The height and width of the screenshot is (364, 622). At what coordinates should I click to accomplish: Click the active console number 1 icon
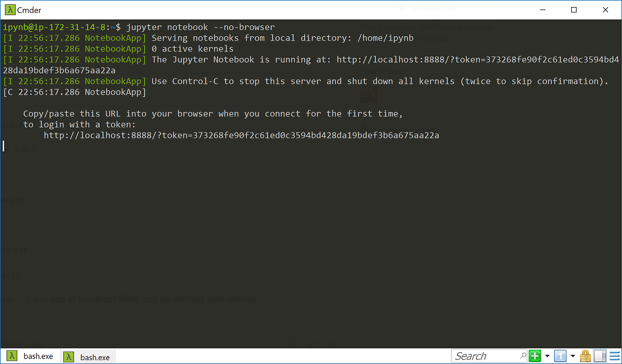tap(560, 356)
